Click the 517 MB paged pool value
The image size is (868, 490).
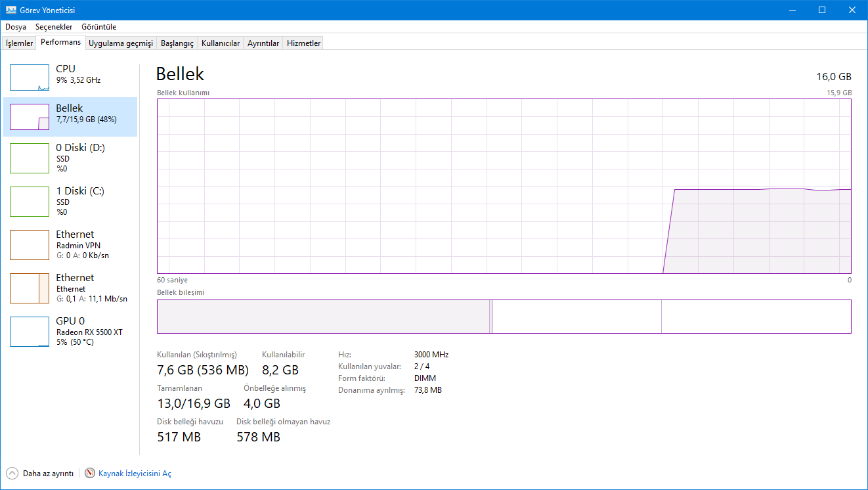click(179, 437)
